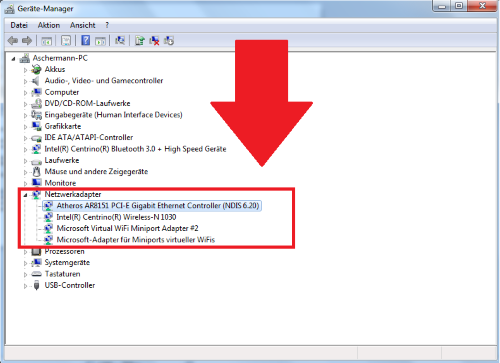Click the Aschermann-PC computer icon
The height and width of the screenshot is (363, 500).
pos(25,58)
